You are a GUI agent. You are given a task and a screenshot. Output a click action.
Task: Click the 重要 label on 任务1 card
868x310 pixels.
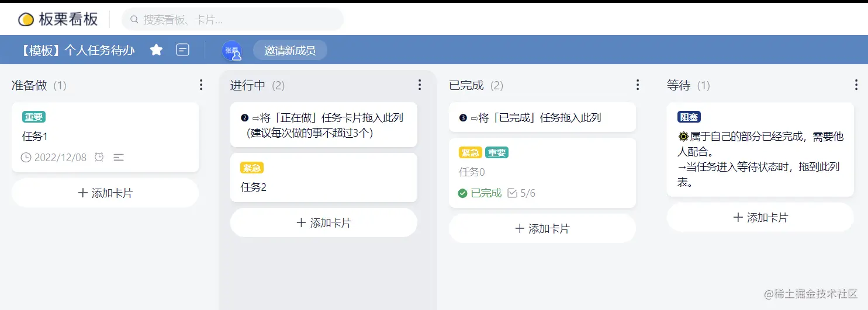(x=34, y=117)
